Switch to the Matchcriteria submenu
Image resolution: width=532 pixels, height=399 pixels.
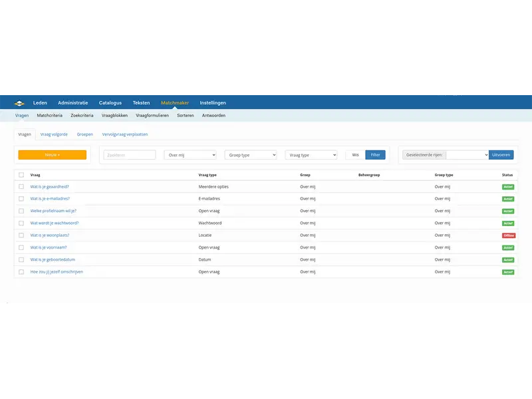[49, 116]
